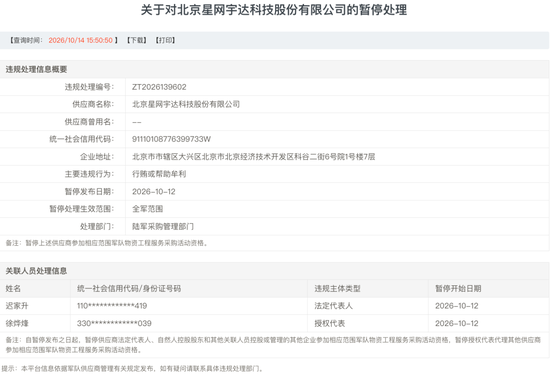Click the 提示 notice at page bottom
The width and height of the screenshot is (550, 376).
pyautogui.click(x=133, y=369)
